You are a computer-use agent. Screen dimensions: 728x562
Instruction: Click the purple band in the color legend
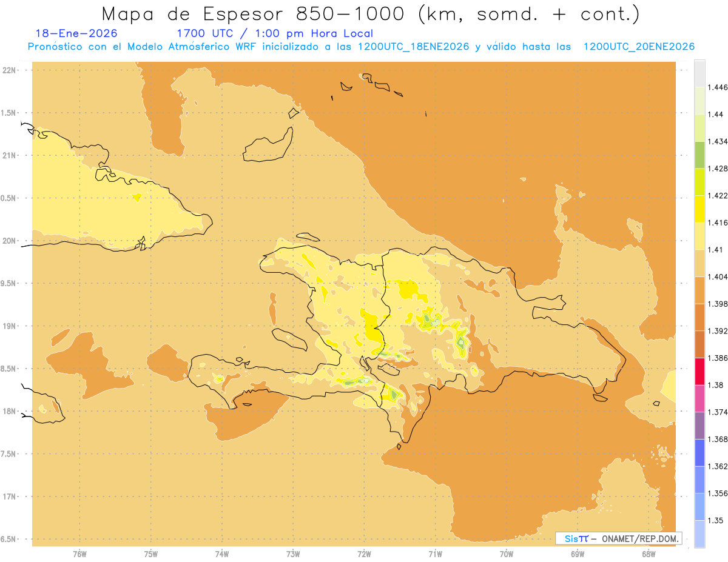[699, 426]
